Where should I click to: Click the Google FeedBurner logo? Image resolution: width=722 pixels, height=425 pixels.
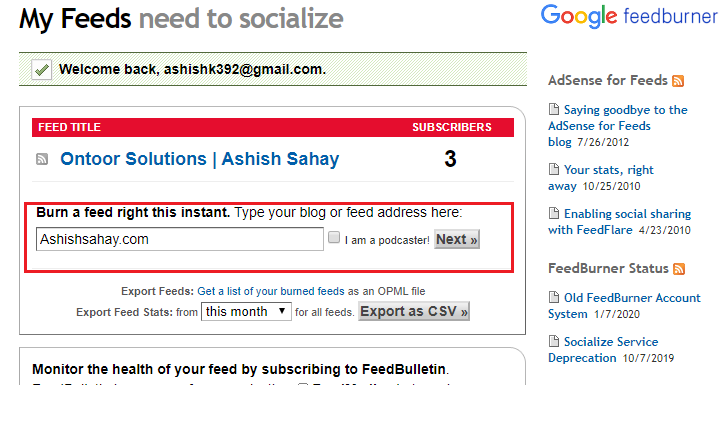pyautogui.click(x=630, y=17)
